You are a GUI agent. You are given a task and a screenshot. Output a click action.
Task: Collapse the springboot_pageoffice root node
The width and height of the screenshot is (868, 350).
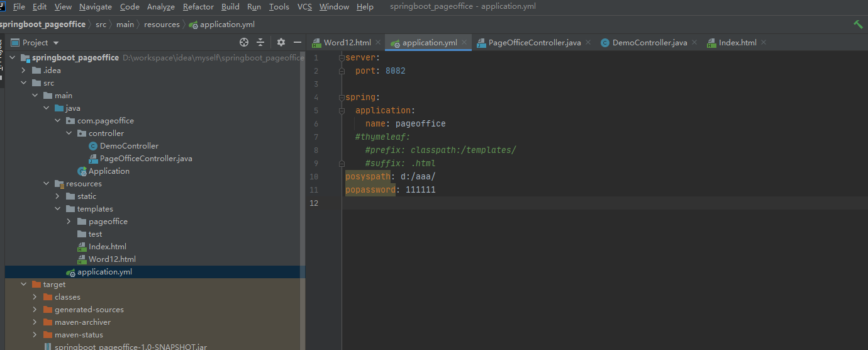13,58
